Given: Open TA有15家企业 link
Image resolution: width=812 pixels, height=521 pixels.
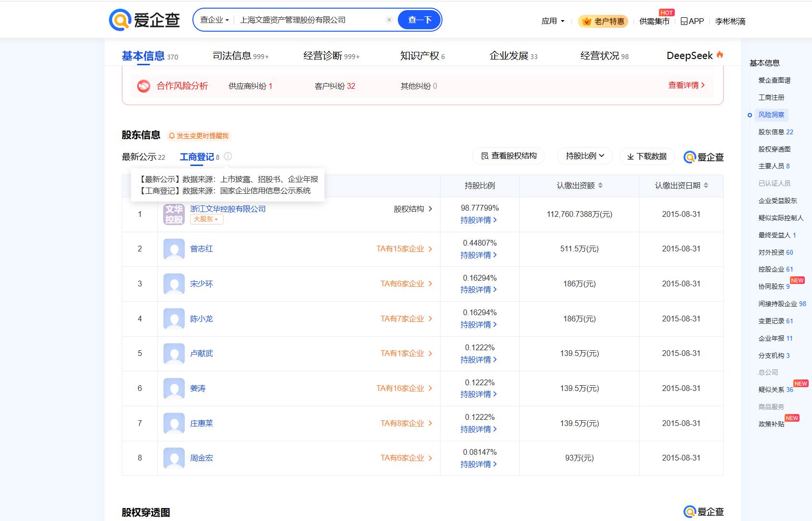Looking at the screenshot, I should point(404,249).
